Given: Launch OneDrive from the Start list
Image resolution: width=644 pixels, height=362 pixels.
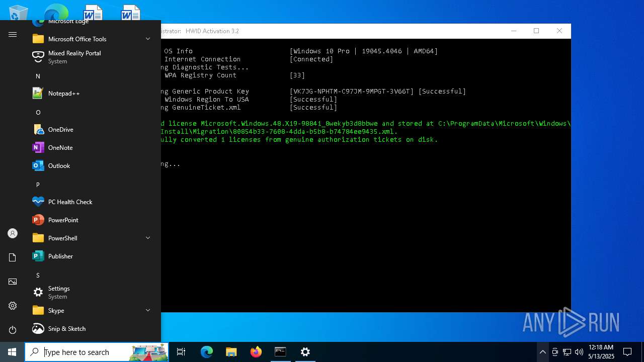Looking at the screenshot, I should (91, 129).
